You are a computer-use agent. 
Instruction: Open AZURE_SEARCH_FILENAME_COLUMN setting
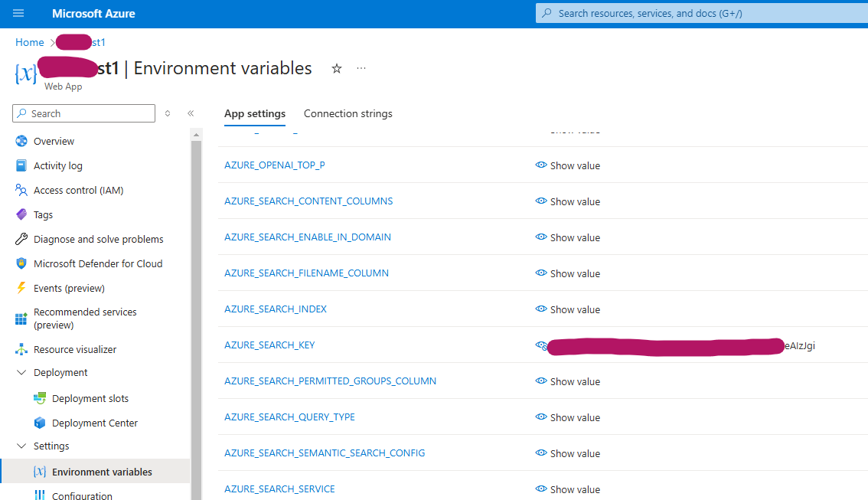[306, 273]
